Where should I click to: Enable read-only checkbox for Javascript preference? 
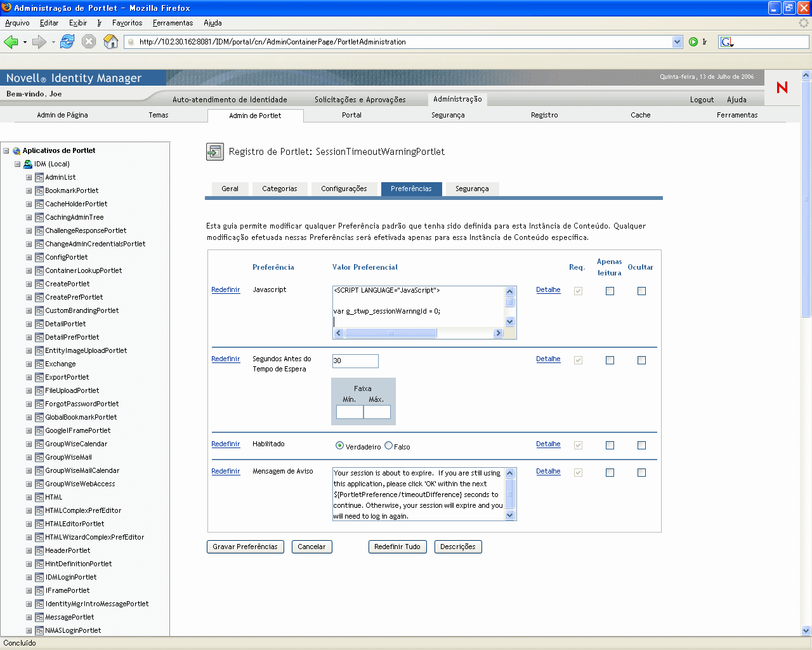pos(610,291)
